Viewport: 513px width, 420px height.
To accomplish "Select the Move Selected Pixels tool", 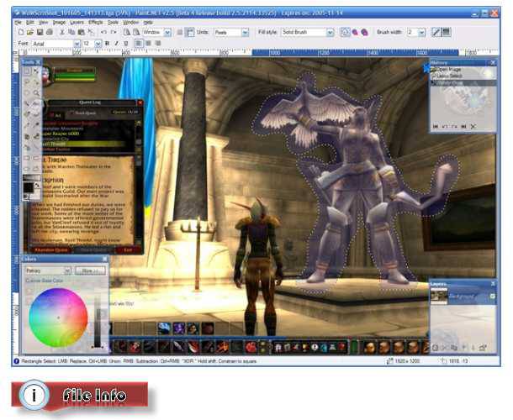I will (36, 71).
